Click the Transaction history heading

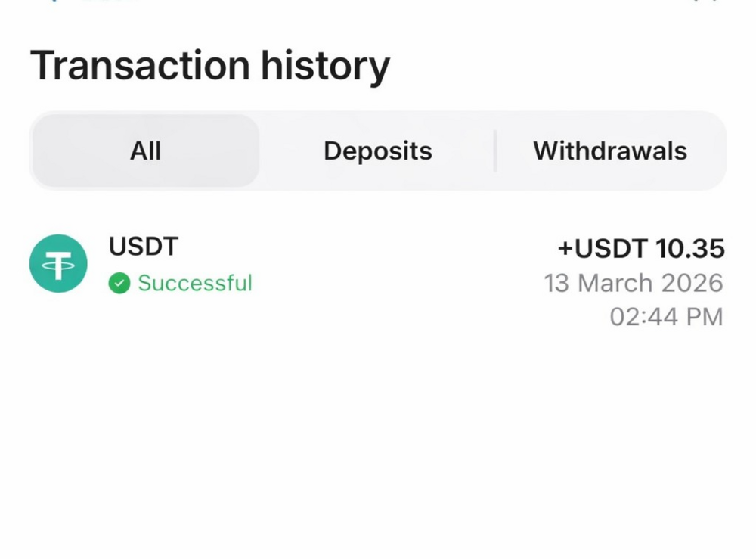(x=209, y=65)
